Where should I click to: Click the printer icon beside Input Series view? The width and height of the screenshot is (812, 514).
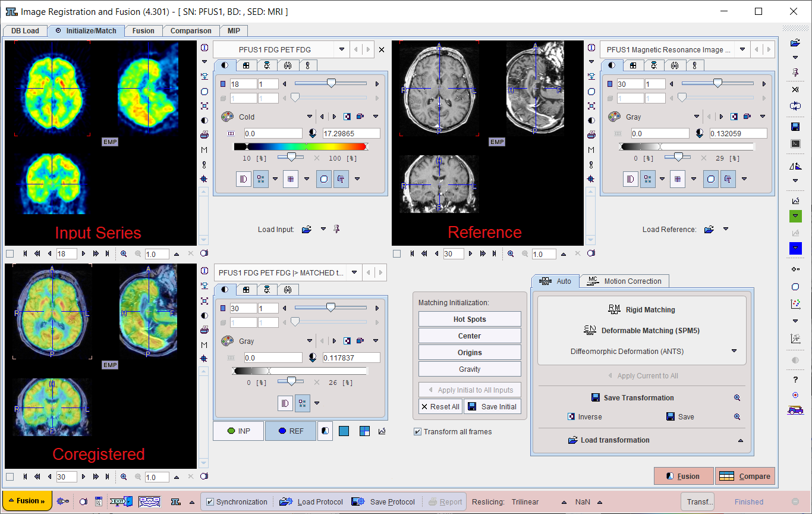204,135
